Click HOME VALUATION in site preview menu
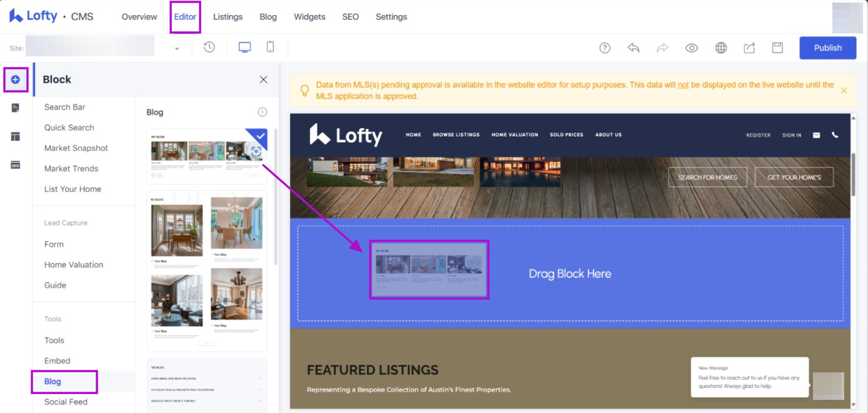 pos(515,135)
